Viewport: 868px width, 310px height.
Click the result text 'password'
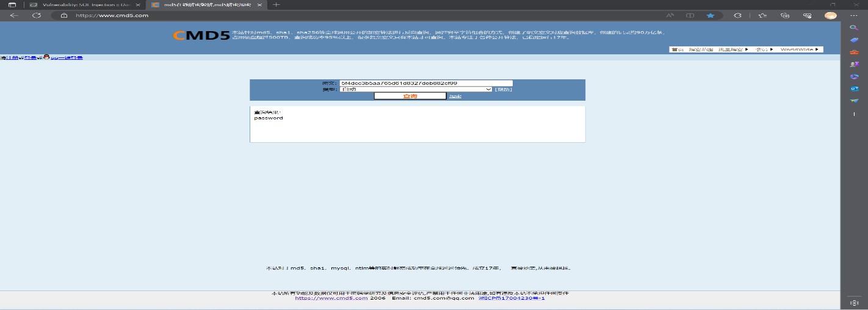click(269, 118)
